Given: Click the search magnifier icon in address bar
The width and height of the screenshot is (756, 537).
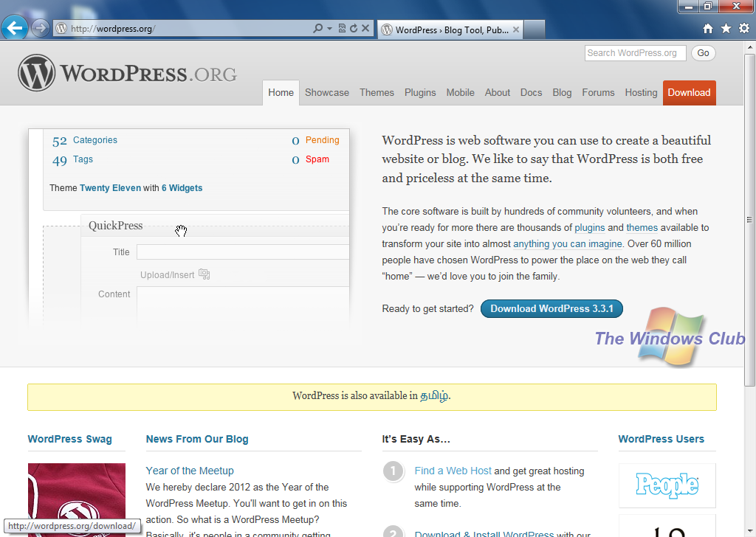Looking at the screenshot, I should 317,29.
